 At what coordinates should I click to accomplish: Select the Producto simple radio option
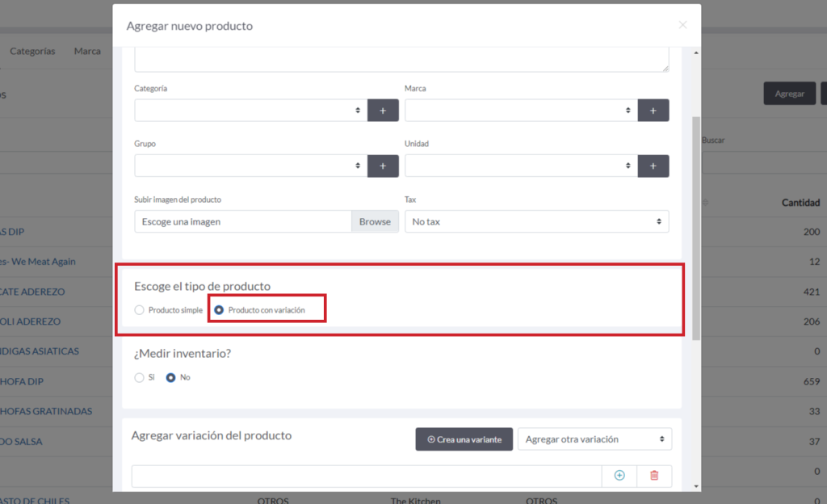coord(140,310)
